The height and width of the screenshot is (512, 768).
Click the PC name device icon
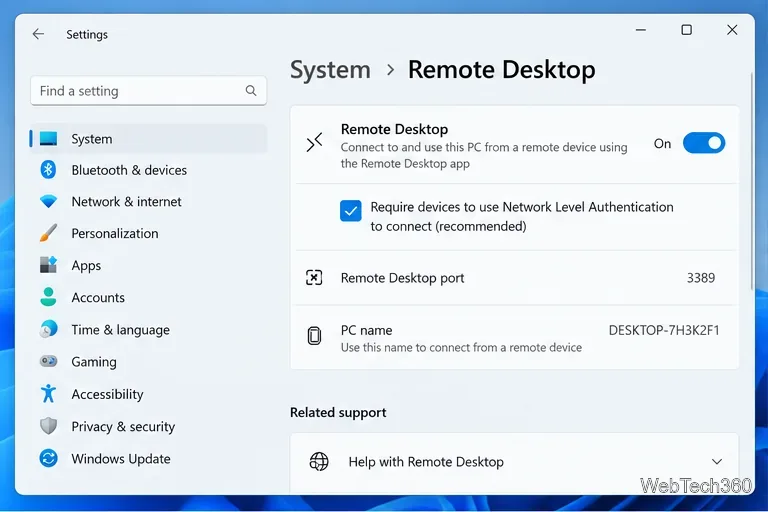(x=314, y=336)
